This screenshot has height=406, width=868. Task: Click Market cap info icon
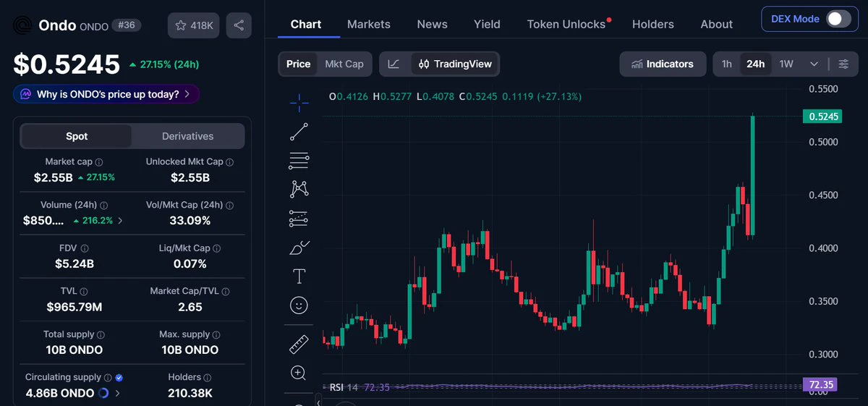[99, 163]
